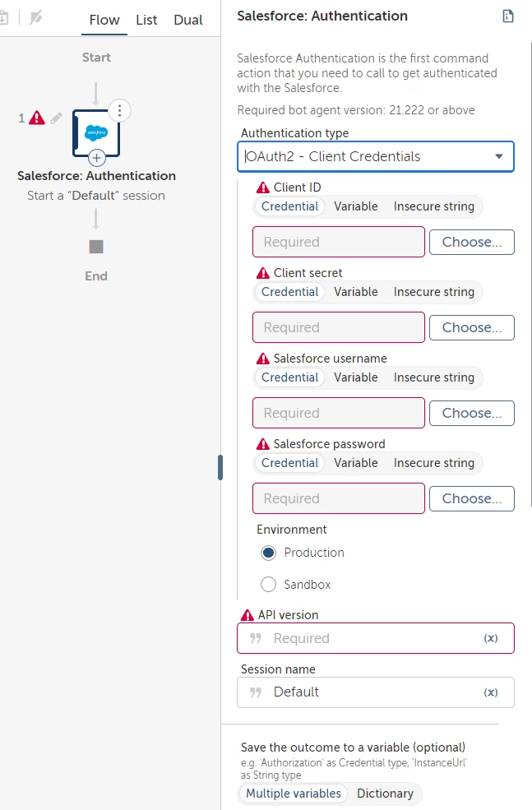Insert variable using (x) icon in API version
This screenshot has width=532, height=810.
pyautogui.click(x=491, y=638)
